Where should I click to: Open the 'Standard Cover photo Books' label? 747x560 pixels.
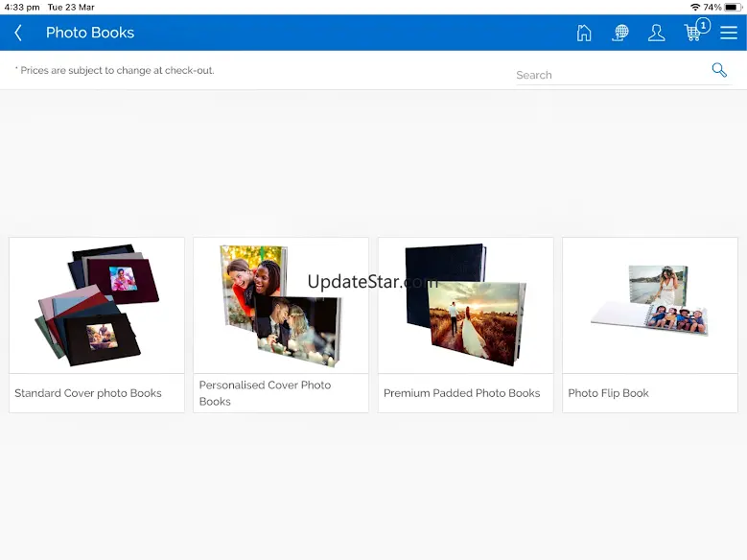(x=88, y=393)
